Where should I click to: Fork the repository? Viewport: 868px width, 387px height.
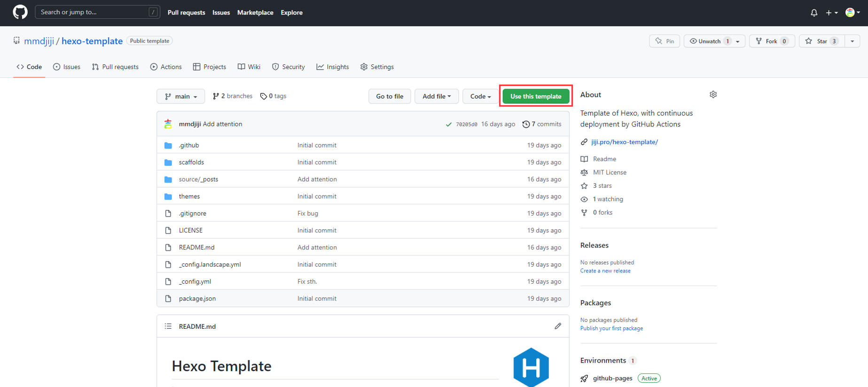coord(772,41)
